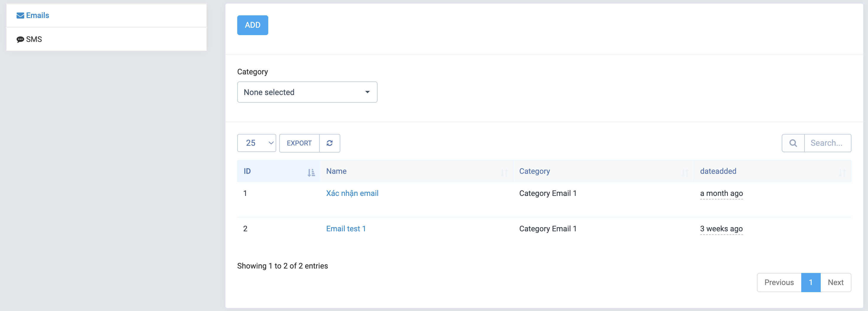The width and height of the screenshot is (868, 311).
Task: Open the Xác nhận email link
Action: click(352, 193)
